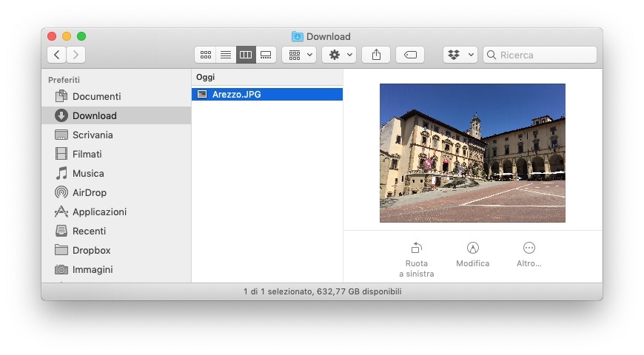Click the Arezzo photo preview thumbnail
This screenshot has height=355, width=644.
472,153
